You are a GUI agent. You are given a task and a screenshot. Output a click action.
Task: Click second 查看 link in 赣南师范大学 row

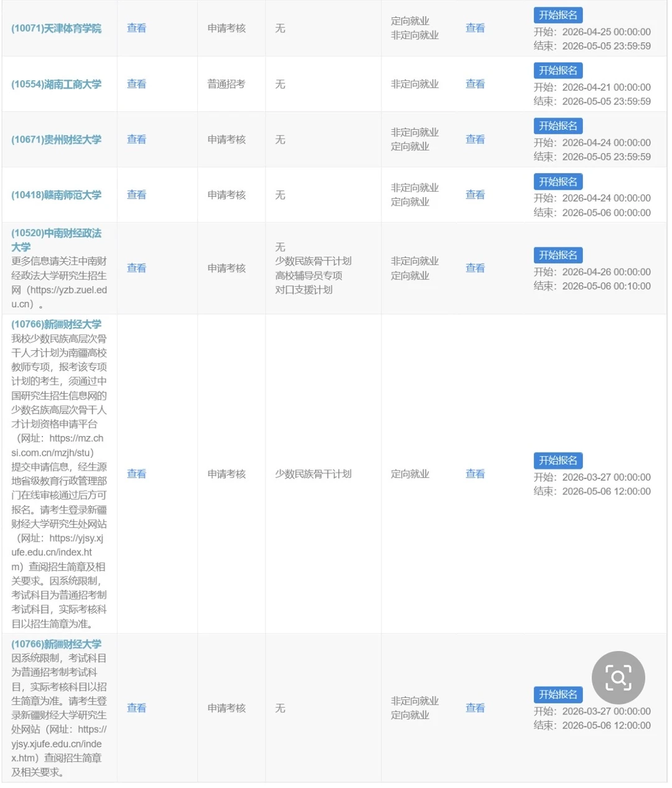point(475,195)
